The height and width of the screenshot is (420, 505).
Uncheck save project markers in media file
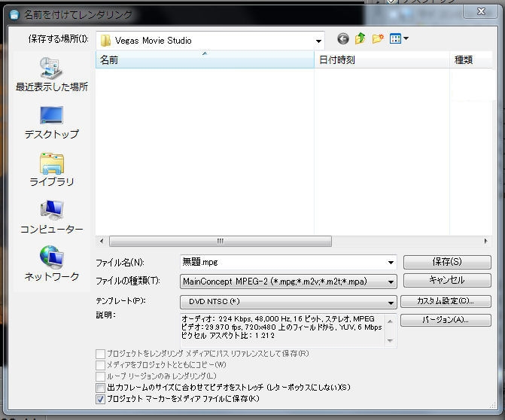pyautogui.click(x=100, y=399)
